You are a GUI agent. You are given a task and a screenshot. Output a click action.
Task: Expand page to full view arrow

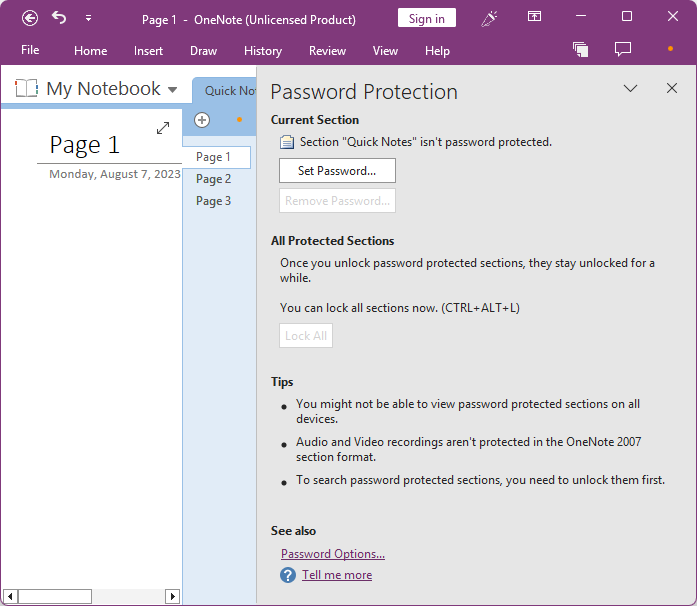click(163, 128)
